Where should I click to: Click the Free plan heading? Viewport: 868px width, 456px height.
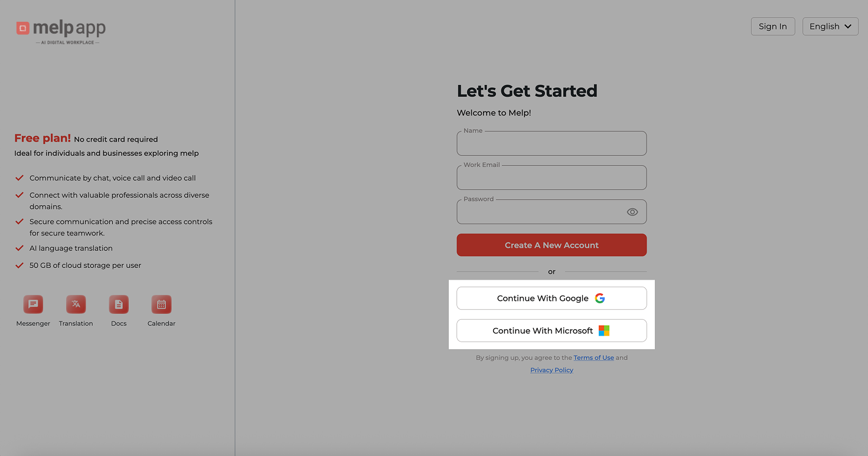coord(42,137)
